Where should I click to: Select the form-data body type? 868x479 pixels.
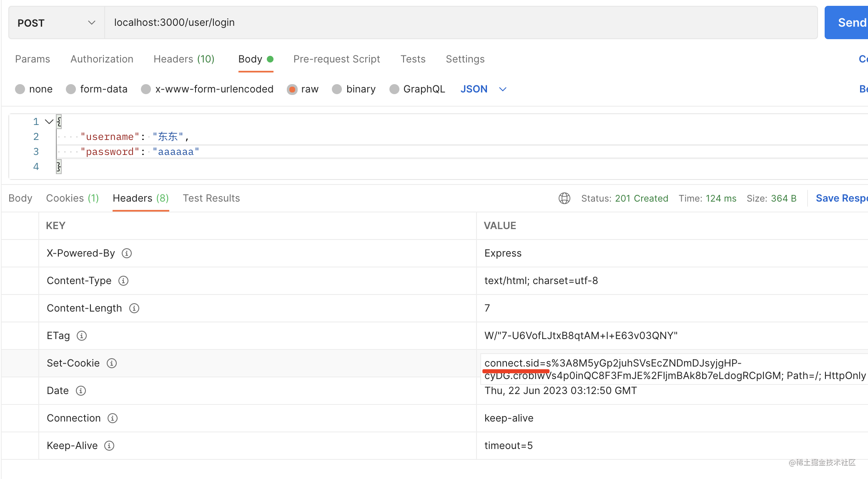71,89
